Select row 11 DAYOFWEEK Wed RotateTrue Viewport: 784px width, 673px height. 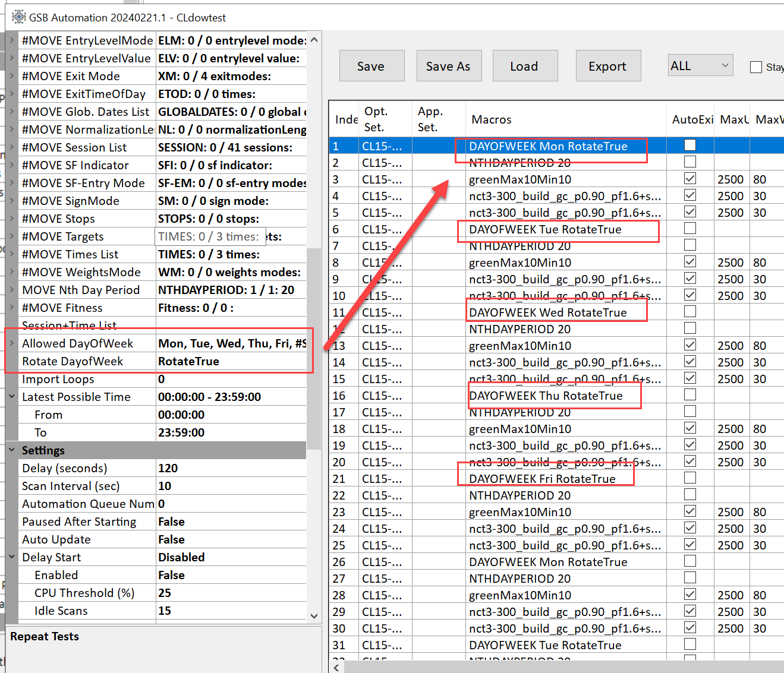[547, 312]
